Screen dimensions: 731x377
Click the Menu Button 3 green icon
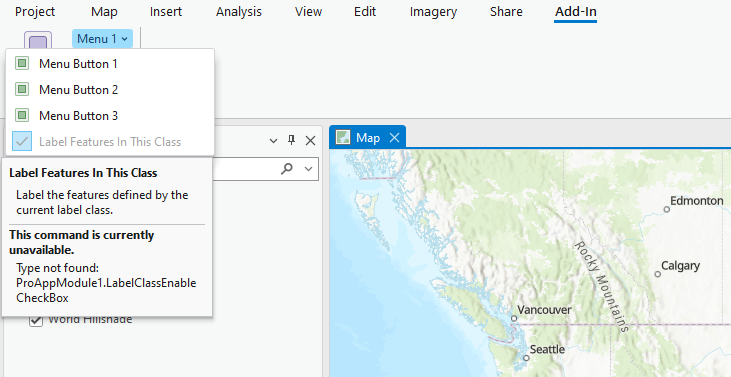pos(22,115)
